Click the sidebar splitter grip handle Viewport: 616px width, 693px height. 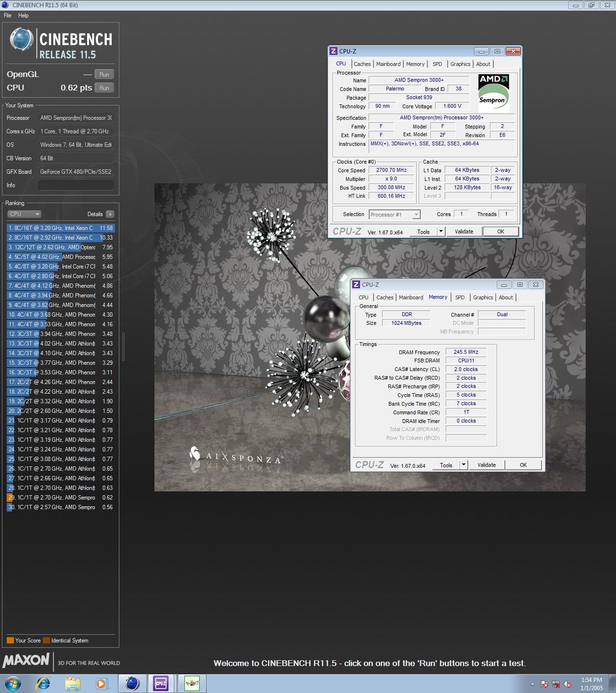coord(123,346)
